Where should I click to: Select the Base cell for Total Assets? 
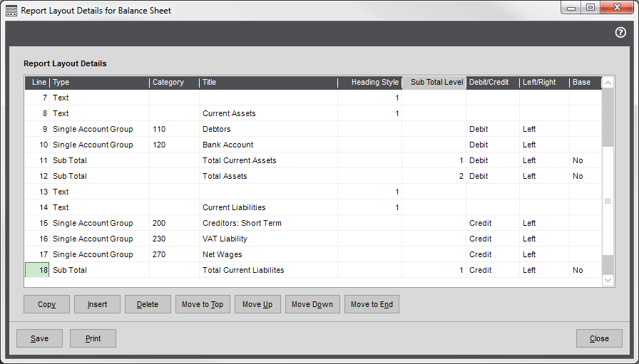tap(585, 176)
